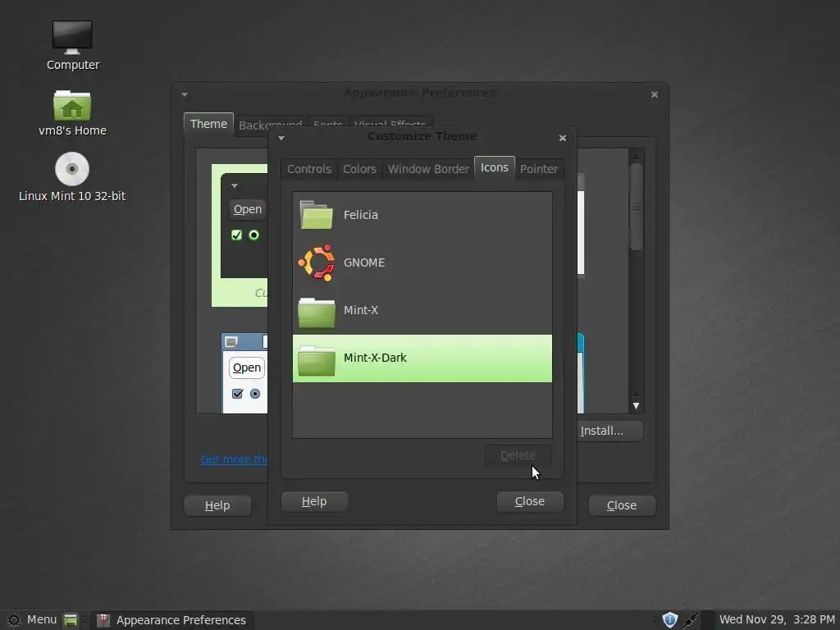
Task: Click the show desktop icon in the taskbar
Action: [x=71, y=620]
